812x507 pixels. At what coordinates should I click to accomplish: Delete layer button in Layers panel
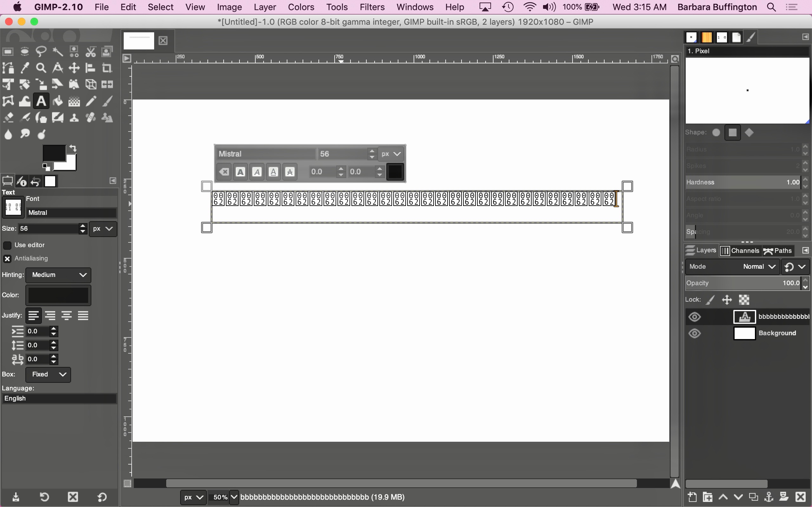coord(801,497)
